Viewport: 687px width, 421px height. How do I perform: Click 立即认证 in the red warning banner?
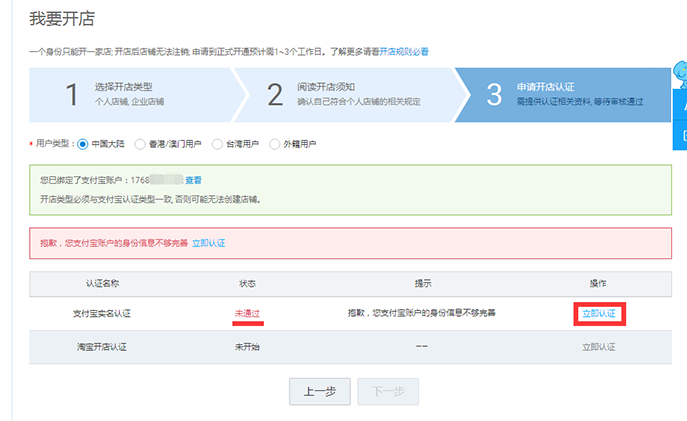pos(209,243)
